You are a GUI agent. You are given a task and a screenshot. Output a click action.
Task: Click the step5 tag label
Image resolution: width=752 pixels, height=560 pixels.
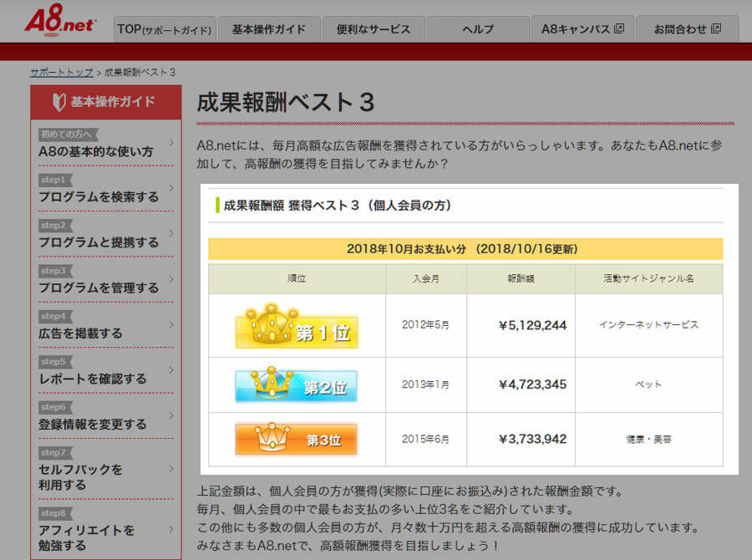point(55,362)
